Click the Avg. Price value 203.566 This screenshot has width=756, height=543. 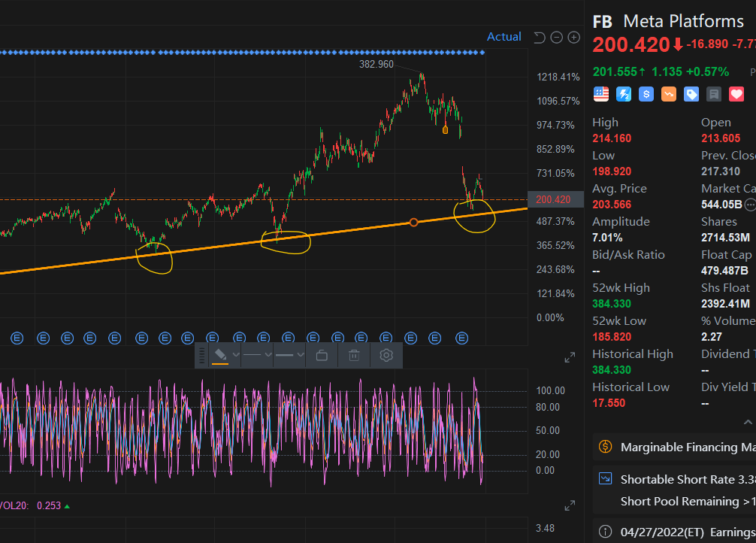[612, 205]
